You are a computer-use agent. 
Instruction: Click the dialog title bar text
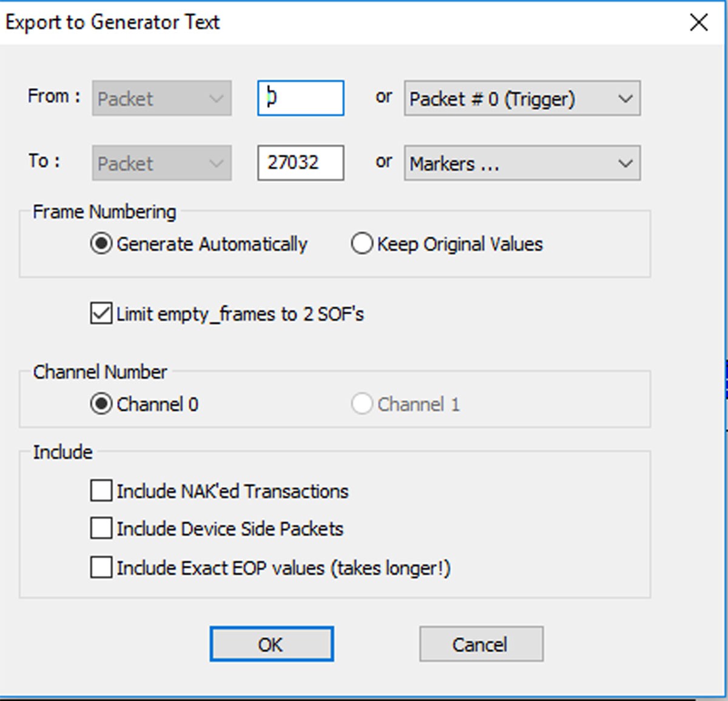point(112,22)
